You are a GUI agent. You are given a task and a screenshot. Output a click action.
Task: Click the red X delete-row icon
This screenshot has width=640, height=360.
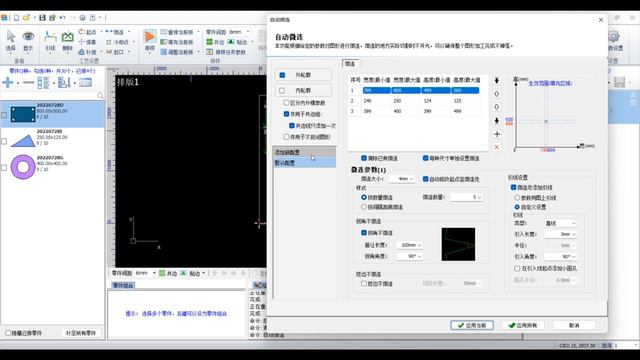point(497,147)
